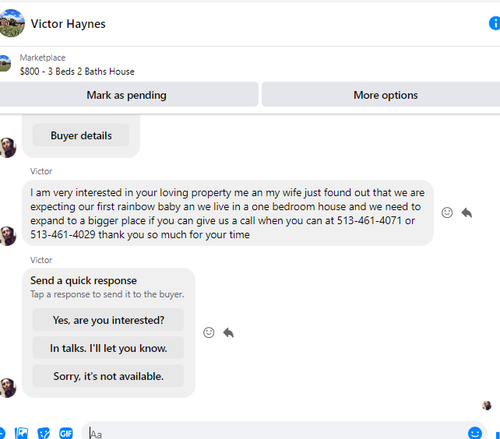Send 'Yes, are you interested?' response
Image resolution: width=500 pixels, height=439 pixels.
(x=108, y=320)
